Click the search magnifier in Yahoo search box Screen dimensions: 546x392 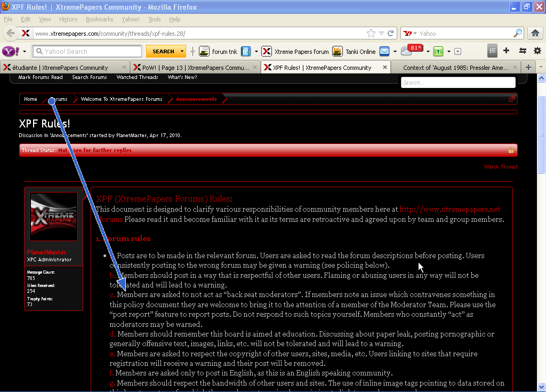coord(518,34)
